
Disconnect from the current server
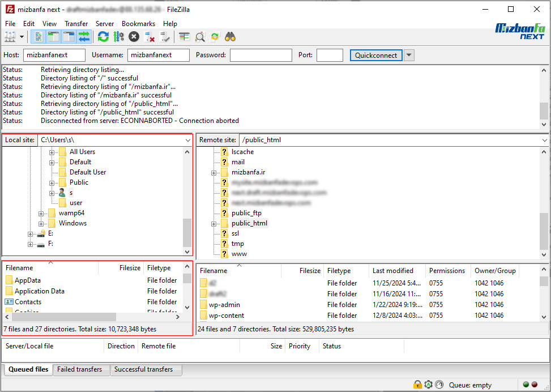(150, 37)
